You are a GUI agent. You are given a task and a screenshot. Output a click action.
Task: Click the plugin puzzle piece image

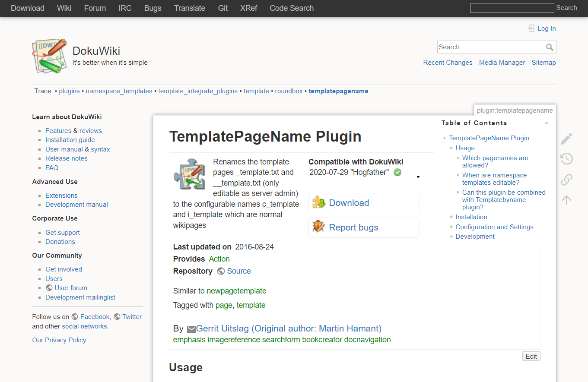tap(189, 174)
